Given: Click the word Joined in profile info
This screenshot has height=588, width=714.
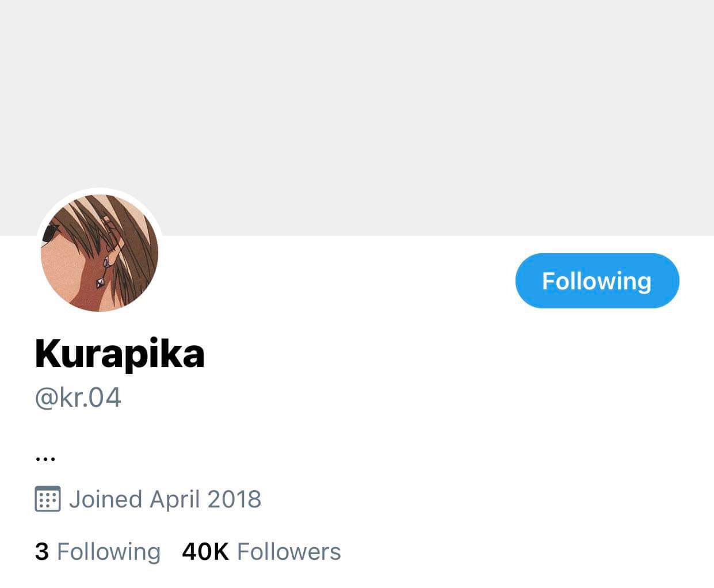Looking at the screenshot, I should pos(105,499).
